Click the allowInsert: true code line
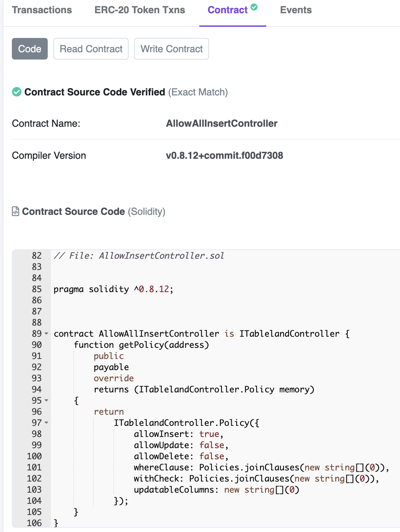Viewport: 400px width, 532px height. pos(178,434)
